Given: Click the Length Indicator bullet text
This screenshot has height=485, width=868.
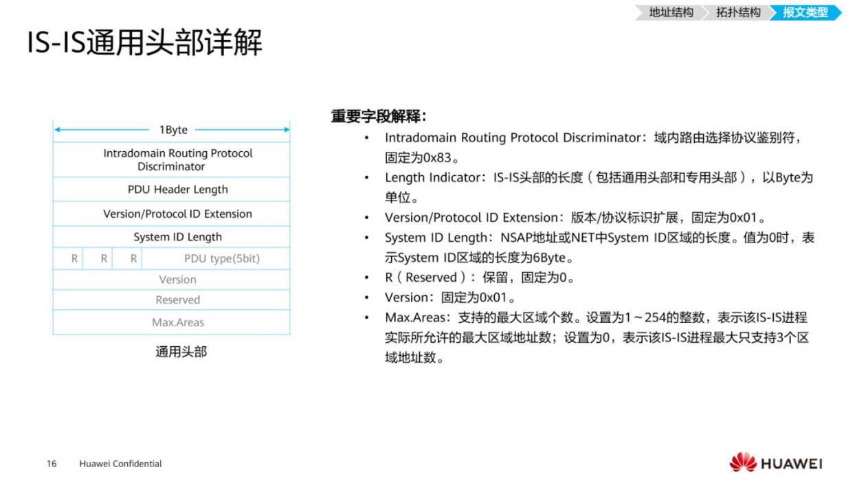Looking at the screenshot, I should [599, 188].
